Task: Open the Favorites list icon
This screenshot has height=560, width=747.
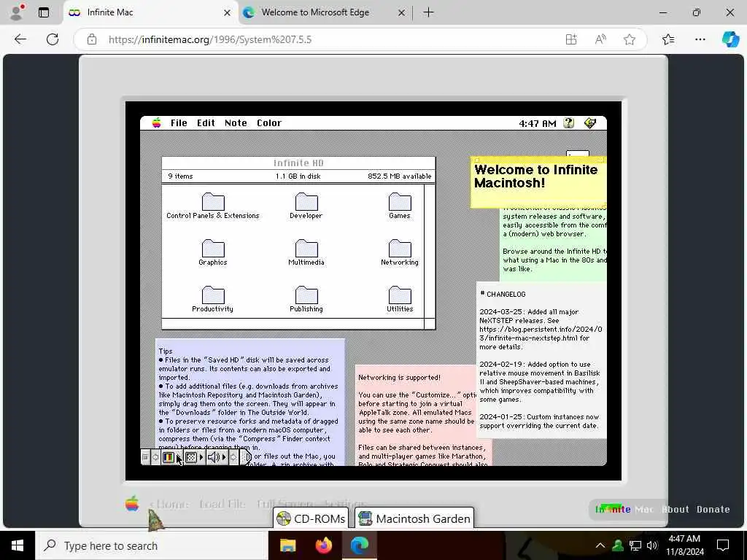Action: pos(668,39)
